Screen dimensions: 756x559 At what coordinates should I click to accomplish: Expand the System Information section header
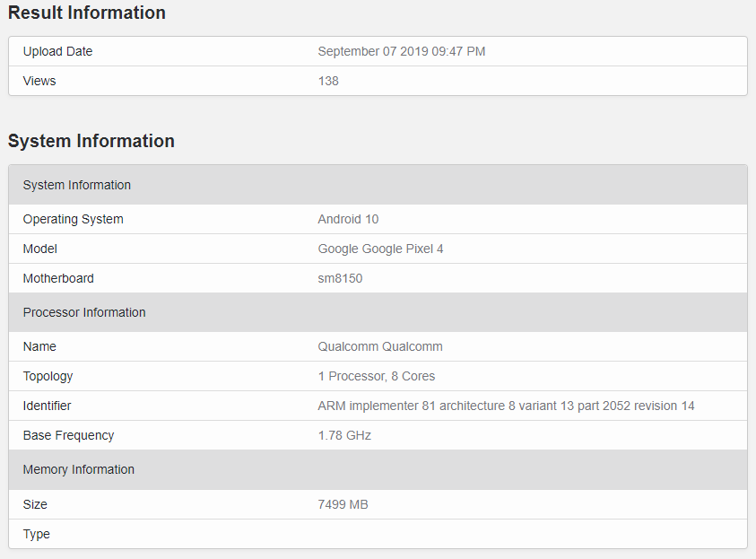click(76, 185)
